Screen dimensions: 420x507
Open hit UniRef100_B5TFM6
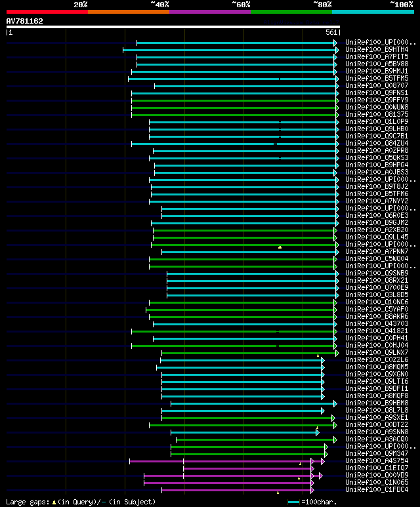pos(377,193)
